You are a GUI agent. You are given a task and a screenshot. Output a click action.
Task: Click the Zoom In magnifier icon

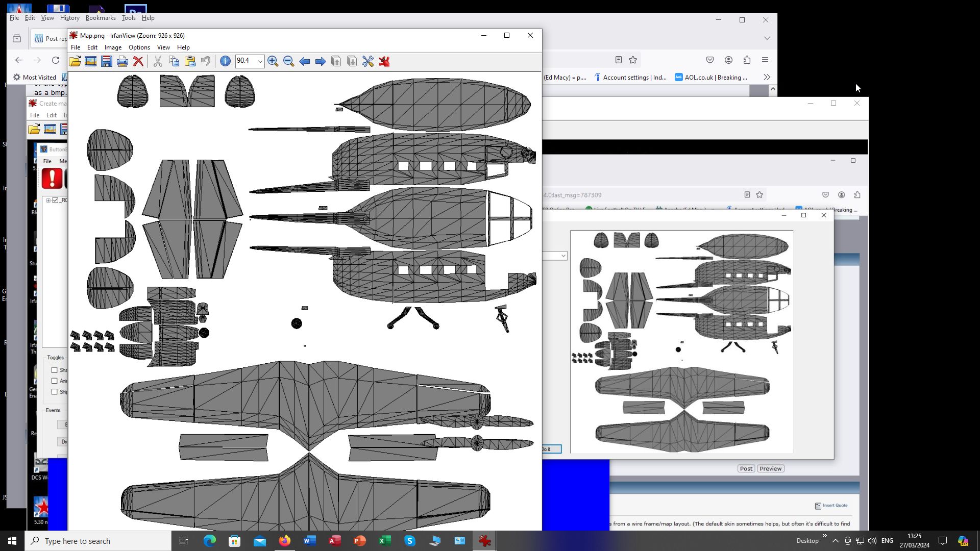[x=273, y=61]
